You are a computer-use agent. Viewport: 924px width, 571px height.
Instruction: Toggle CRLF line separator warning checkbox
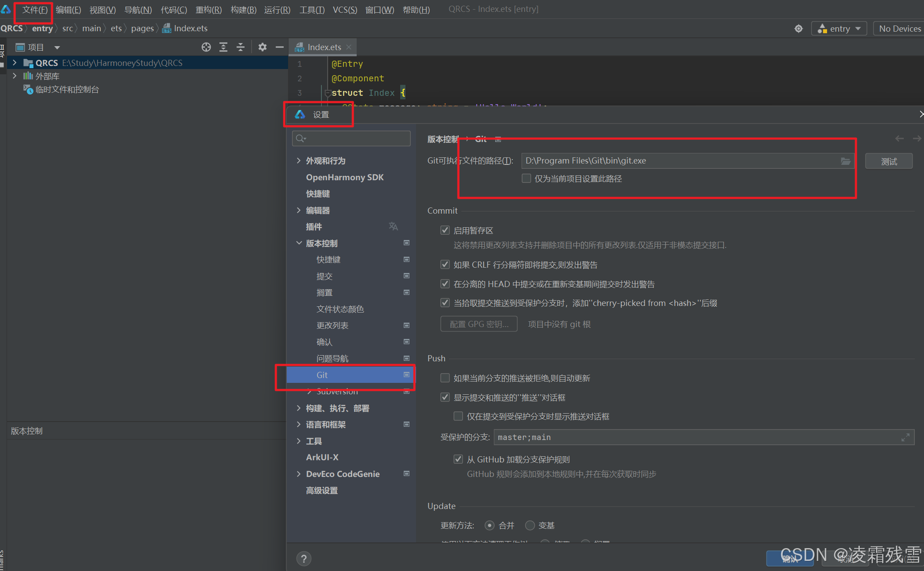point(445,265)
